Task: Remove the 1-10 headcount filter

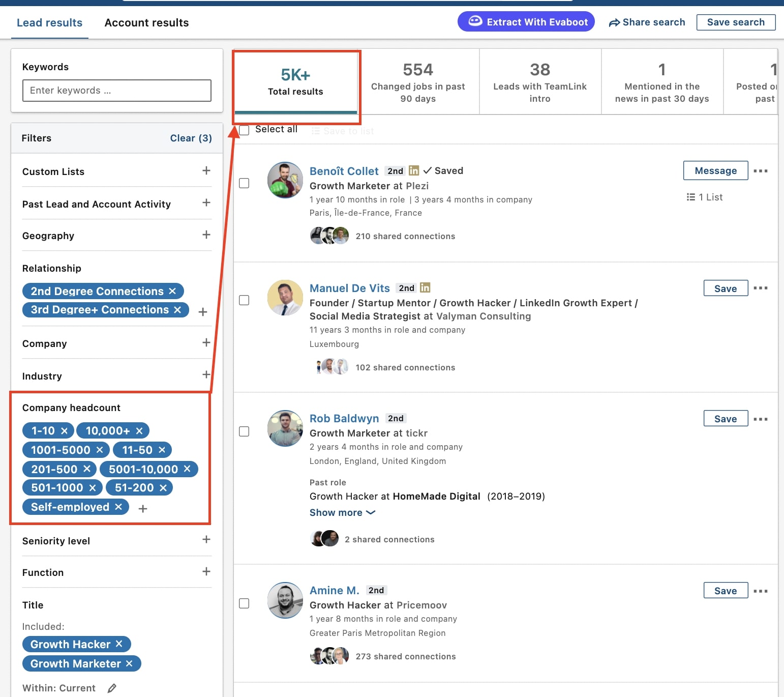Action: coord(64,431)
